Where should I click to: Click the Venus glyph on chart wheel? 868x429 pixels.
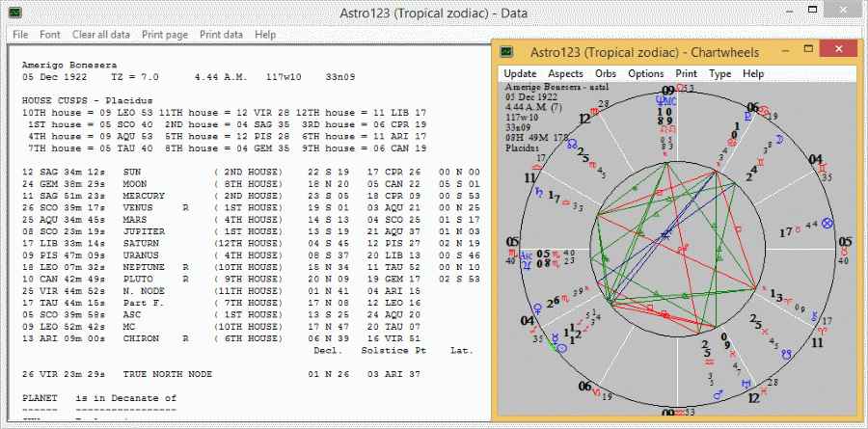pyautogui.click(x=536, y=307)
